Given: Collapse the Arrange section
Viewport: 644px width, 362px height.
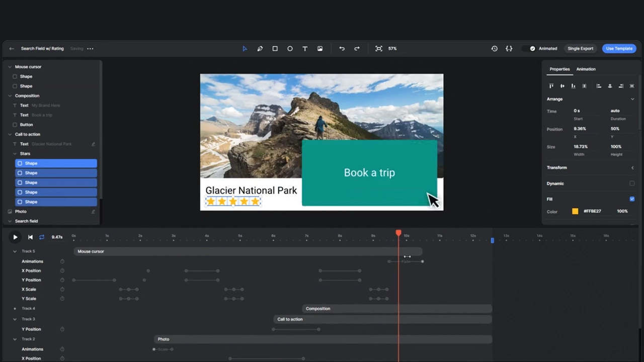Looking at the screenshot, I should [x=632, y=100].
